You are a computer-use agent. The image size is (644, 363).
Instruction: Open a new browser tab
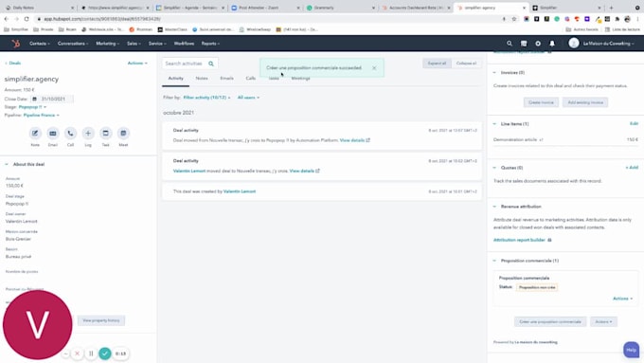tap(611, 8)
